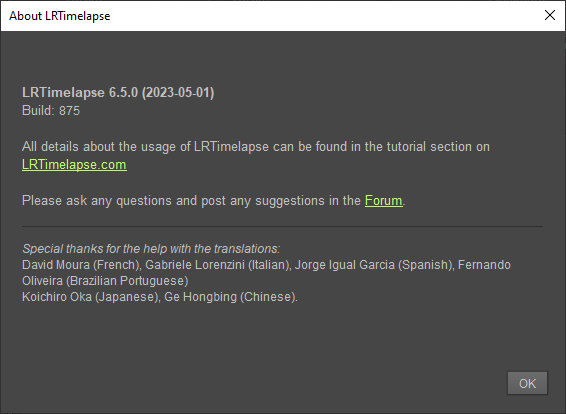Image resolution: width=566 pixels, height=414 pixels.
Task: Close the About LRTimelapse window with X
Action: (x=550, y=15)
